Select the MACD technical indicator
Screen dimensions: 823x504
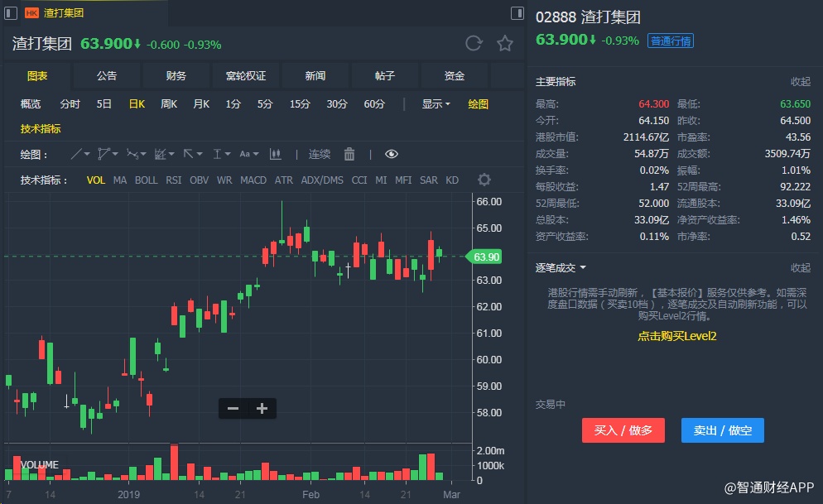(x=253, y=180)
